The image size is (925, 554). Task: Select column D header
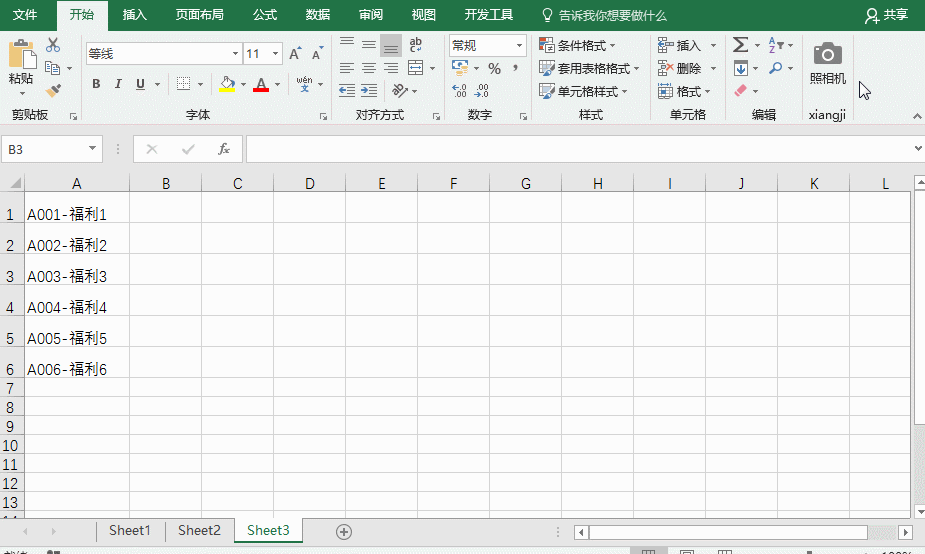tap(309, 183)
